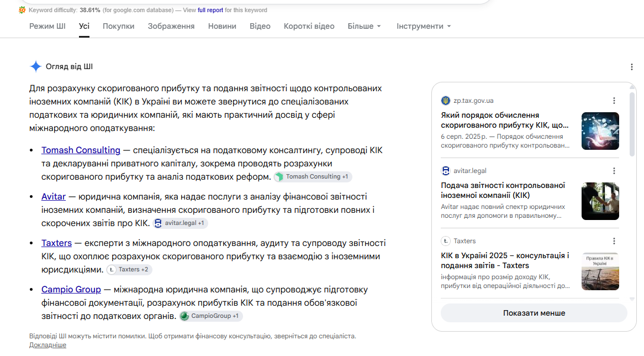The image size is (644, 356).
Task: Open the full report link
Action: pos(210,10)
